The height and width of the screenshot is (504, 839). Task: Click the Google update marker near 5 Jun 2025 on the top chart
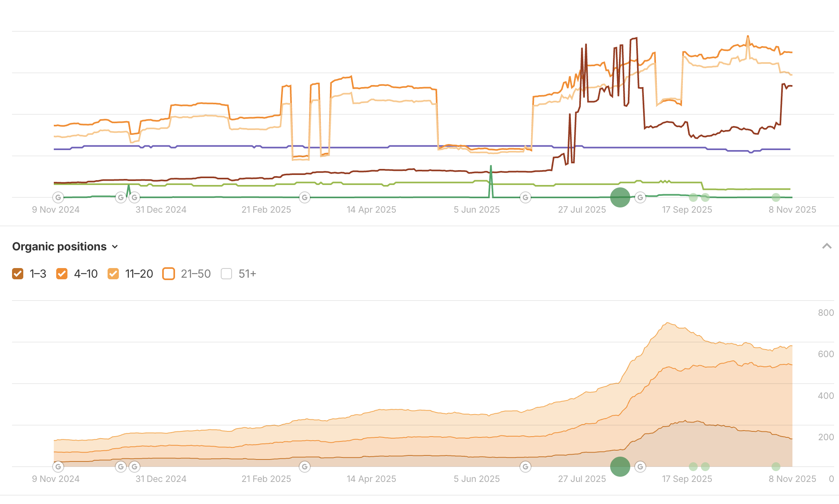pos(525,197)
